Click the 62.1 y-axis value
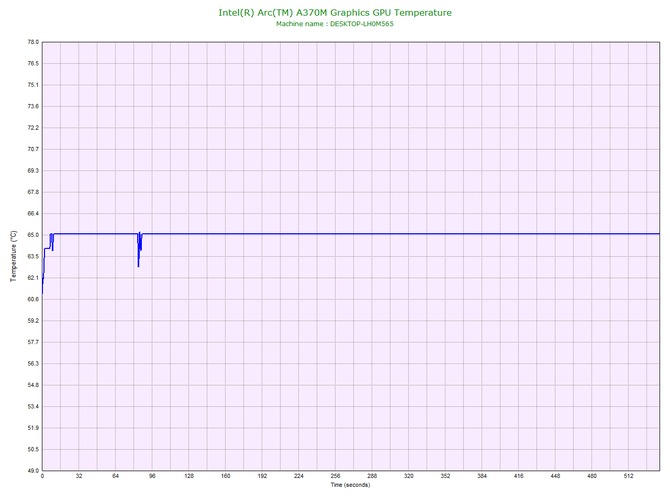 (33, 278)
